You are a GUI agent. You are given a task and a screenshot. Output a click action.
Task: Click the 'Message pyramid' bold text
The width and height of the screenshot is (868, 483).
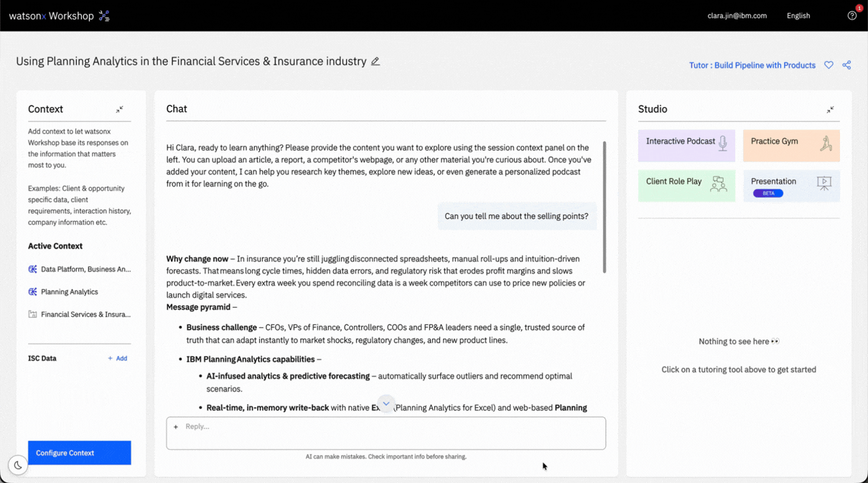coord(198,307)
